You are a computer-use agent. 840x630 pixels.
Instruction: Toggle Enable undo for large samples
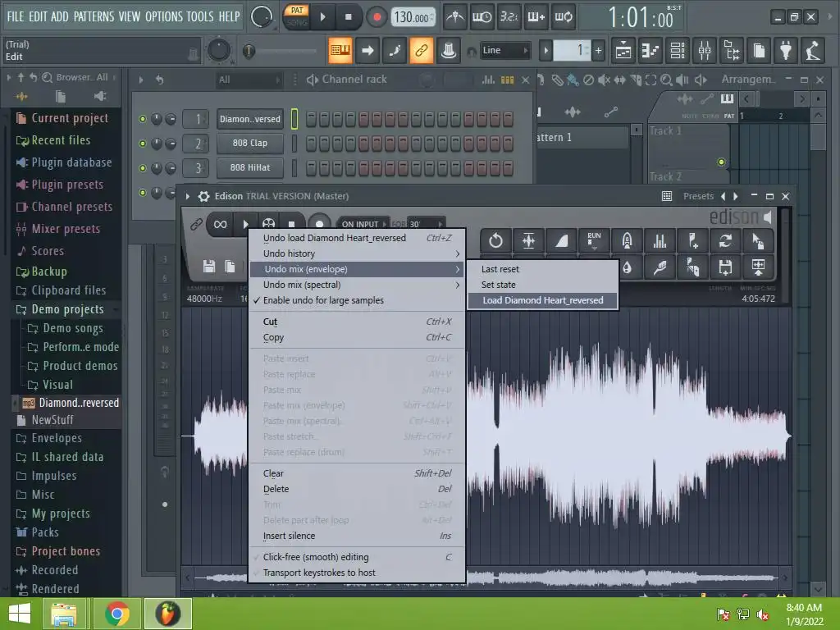tap(357, 300)
